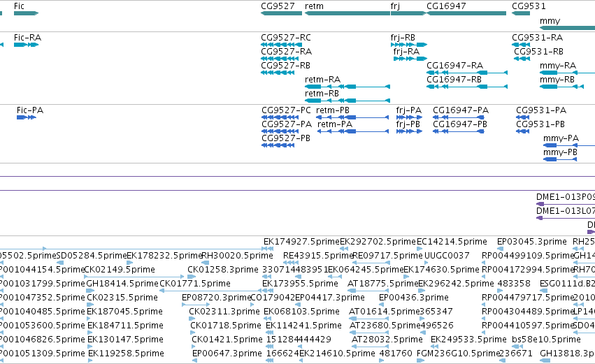595x364 pixels.
Task: Click the DME1-013L07 clone feature
Action: pos(566,218)
